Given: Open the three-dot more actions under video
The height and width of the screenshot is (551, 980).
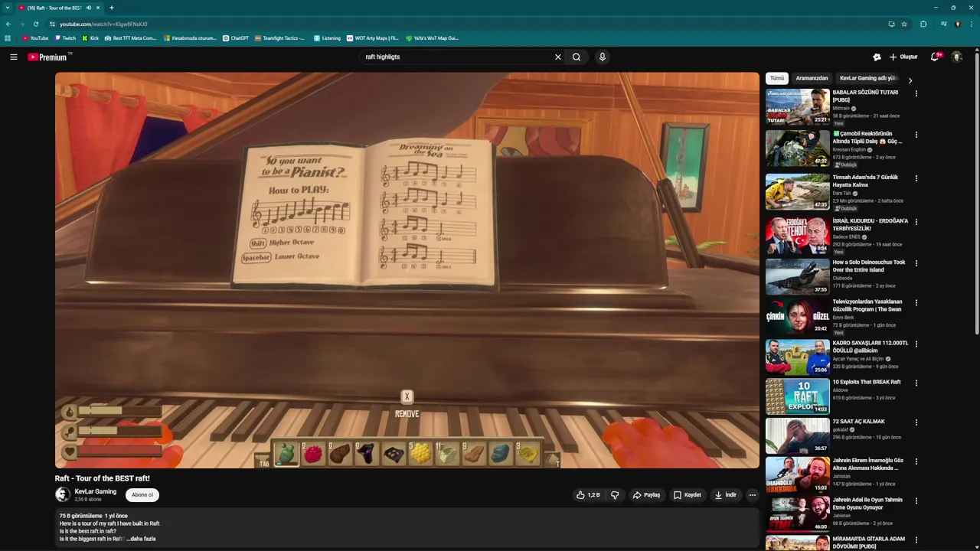Looking at the screenshot, I should click(x=753, y=495).
